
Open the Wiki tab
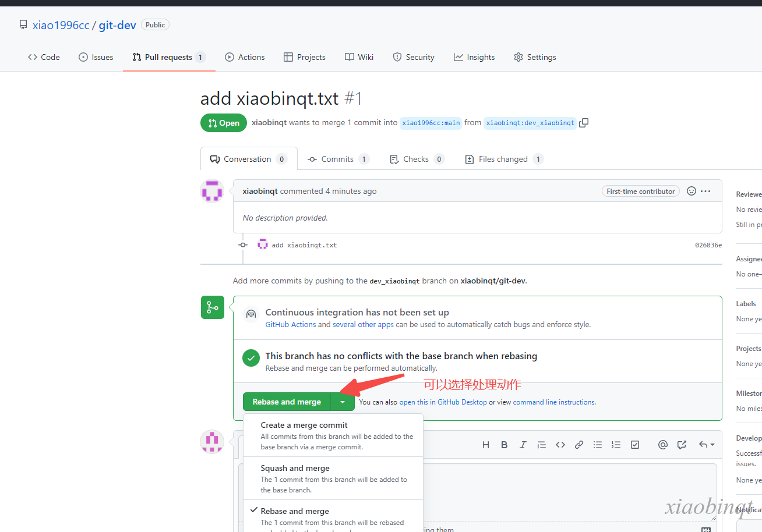click(359, 57)
